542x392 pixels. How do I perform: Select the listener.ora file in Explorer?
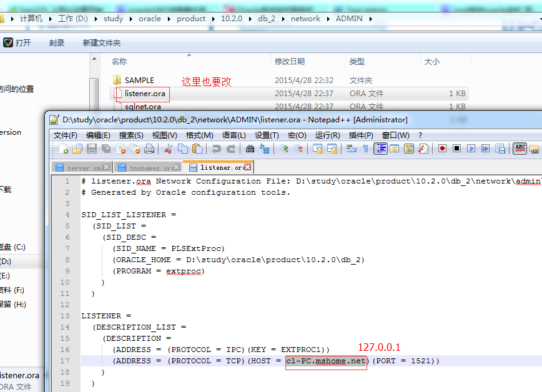click(x=145, y=94)
